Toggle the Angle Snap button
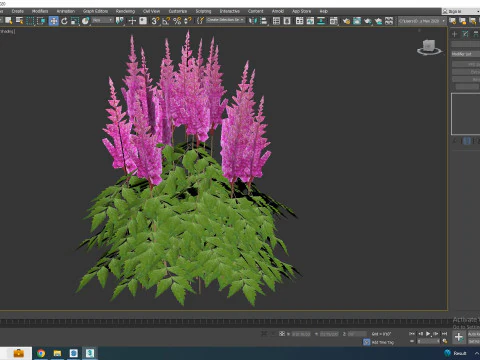The width and height of the screenshot is (480, 360). tap(166, 21)
